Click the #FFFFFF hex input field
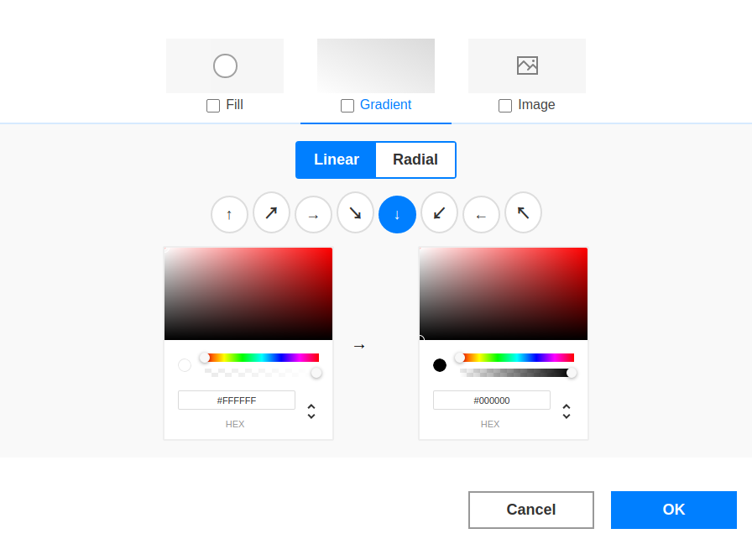Screen dimensions: 752x560 pos(237,400)
